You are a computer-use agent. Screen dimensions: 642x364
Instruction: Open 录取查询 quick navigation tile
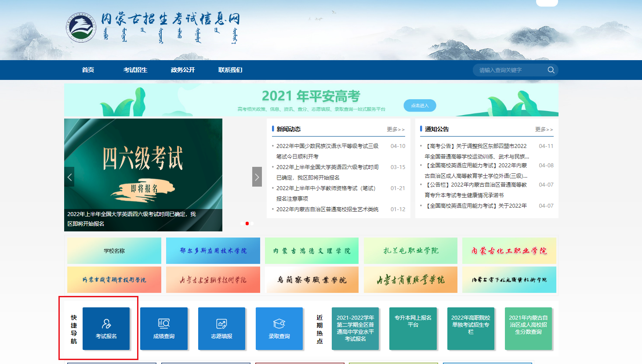(279, 328)
